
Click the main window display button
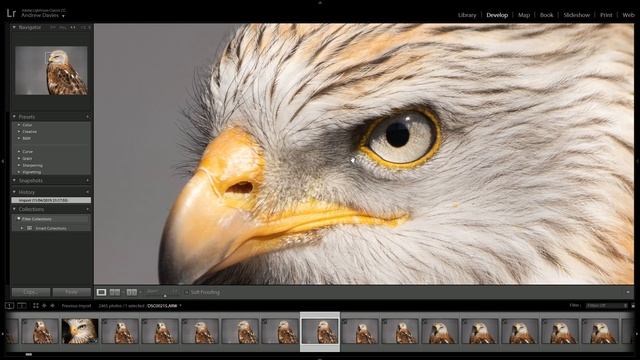pos(9,306)
